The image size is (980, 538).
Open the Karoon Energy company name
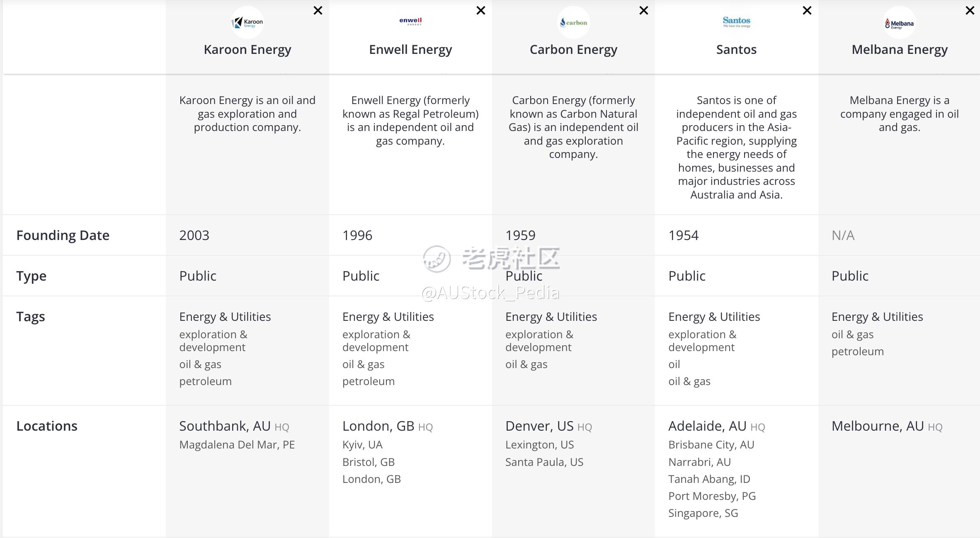coord(247,50)
